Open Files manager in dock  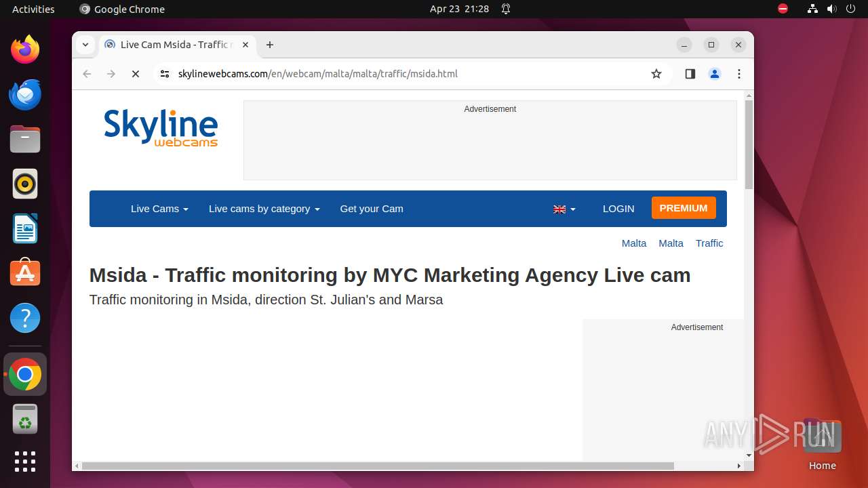[25, 139]
